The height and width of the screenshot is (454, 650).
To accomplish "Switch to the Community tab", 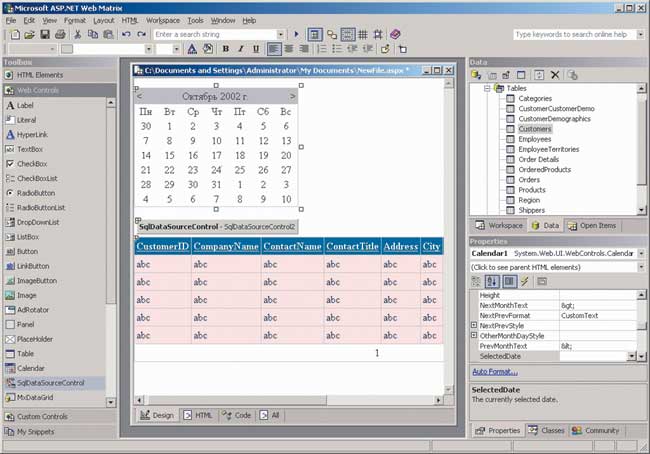I will 596,430.
